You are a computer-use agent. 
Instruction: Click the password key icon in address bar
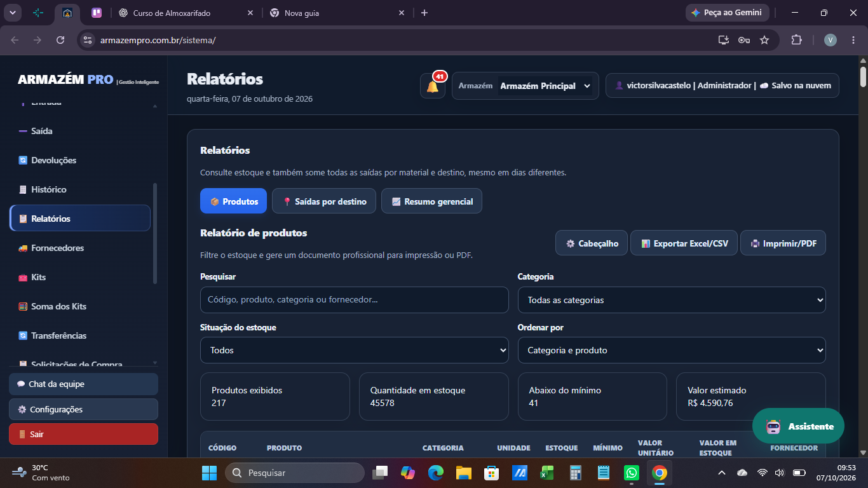tap(744, 40)
